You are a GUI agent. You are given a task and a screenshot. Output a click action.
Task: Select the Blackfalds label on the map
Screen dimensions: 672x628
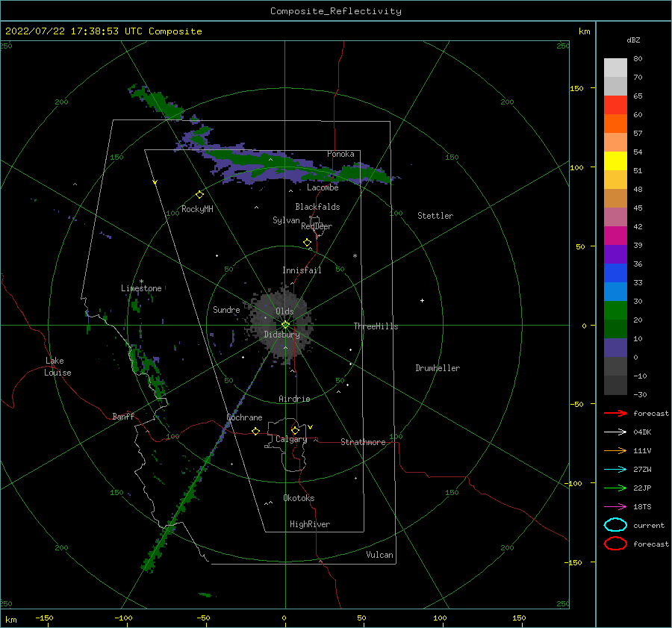(317, 207)
